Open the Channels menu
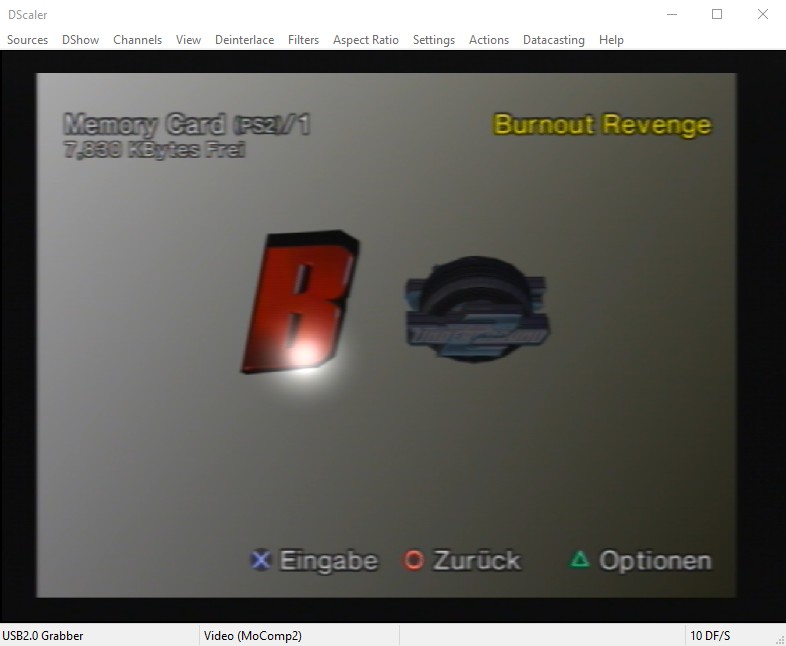Screen dimensions: 786x646 coord(137,40)
